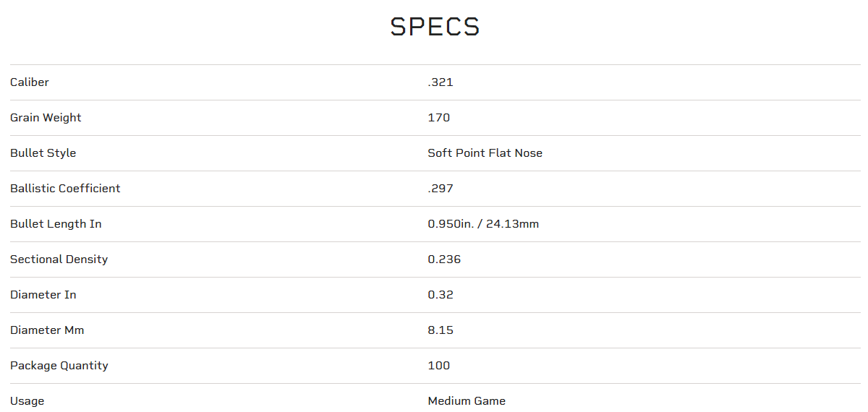This screenshot has width=868, height=412.
Task: Click the 0.950in. / 24.13mm value
Action: point(483,224)
